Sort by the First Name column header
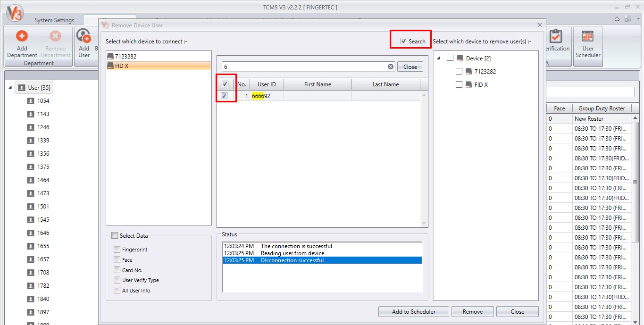The height and width of the screenshot is (325, 644). click(x=318, y=84)
